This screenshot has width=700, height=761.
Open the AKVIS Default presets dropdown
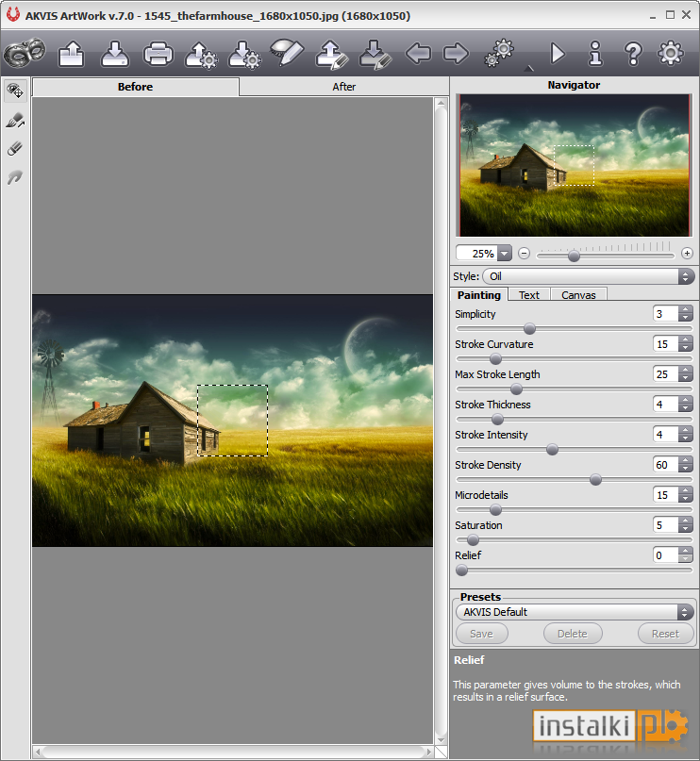[575, 613]
